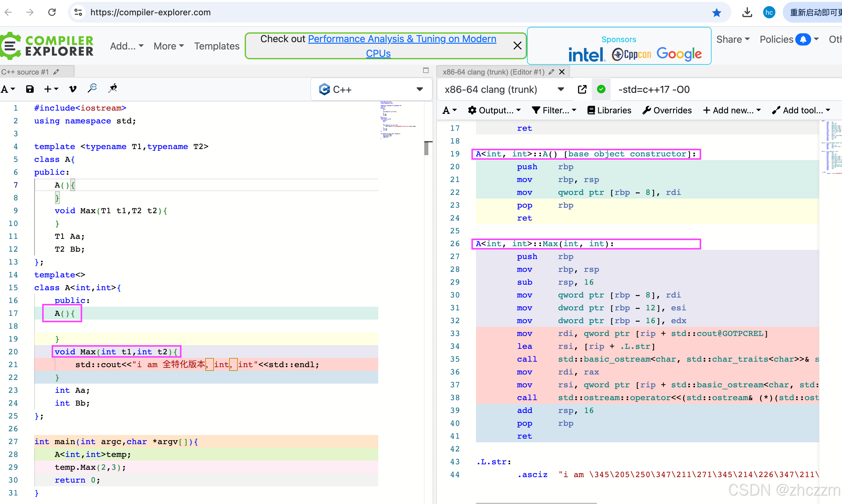
Task: Open the Output options dropdown
Action: (494, 110)
